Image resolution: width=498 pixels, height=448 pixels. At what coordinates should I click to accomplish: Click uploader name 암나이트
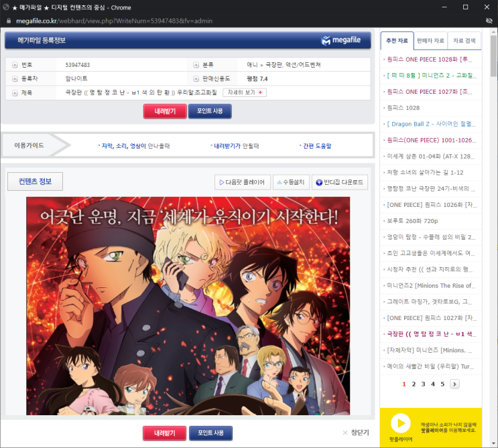click(76, 78)
